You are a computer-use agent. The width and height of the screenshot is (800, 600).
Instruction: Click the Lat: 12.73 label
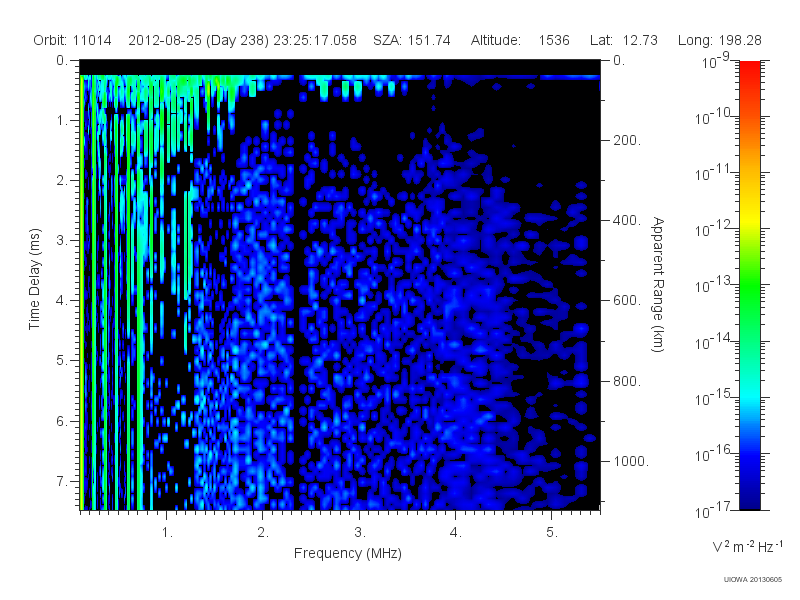point(623,40)
